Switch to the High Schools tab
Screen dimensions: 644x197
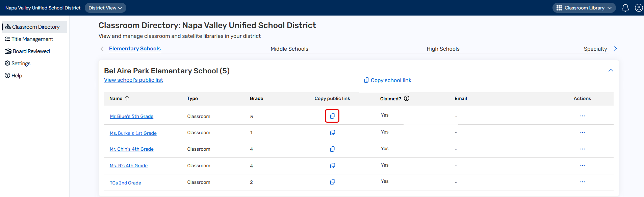[x=443, y=49]
